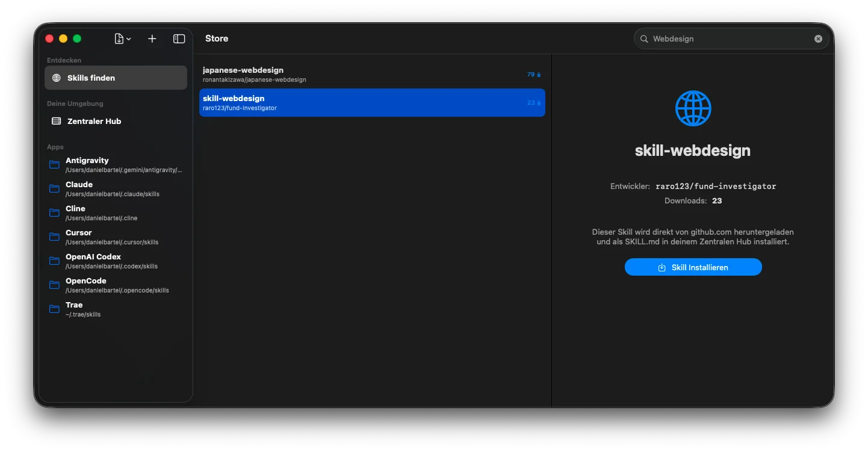Click the Trae folder icon

click(55, 309)
